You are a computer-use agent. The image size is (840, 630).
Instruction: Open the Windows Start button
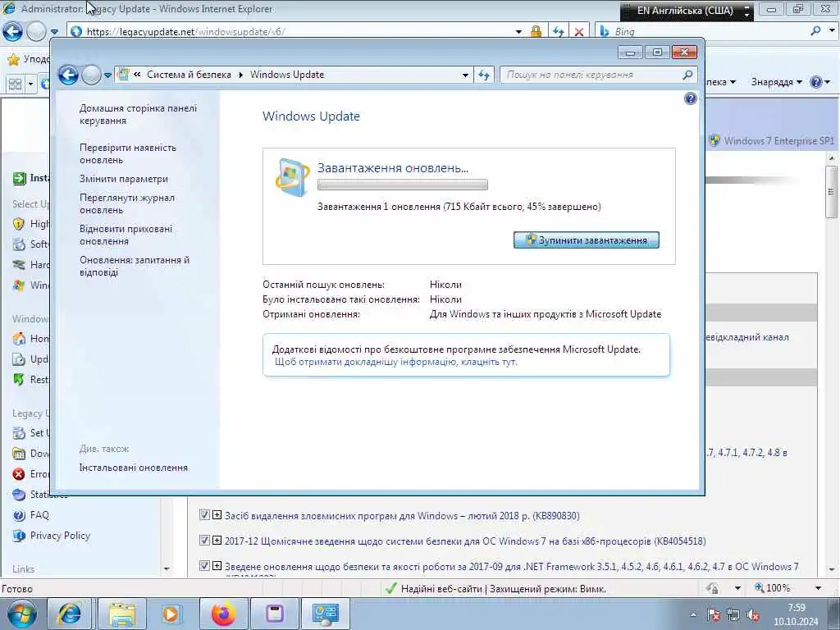[21, 614]
